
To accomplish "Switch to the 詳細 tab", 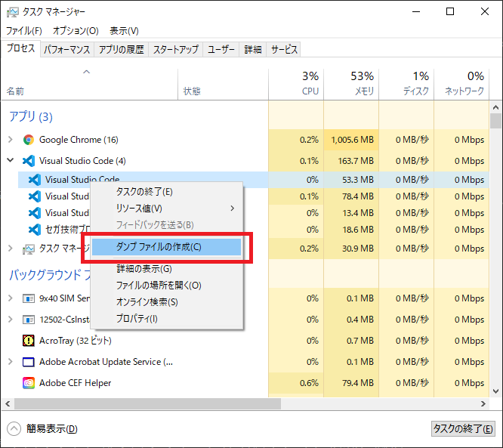I will pyautogui.click(x=253, y=50).
